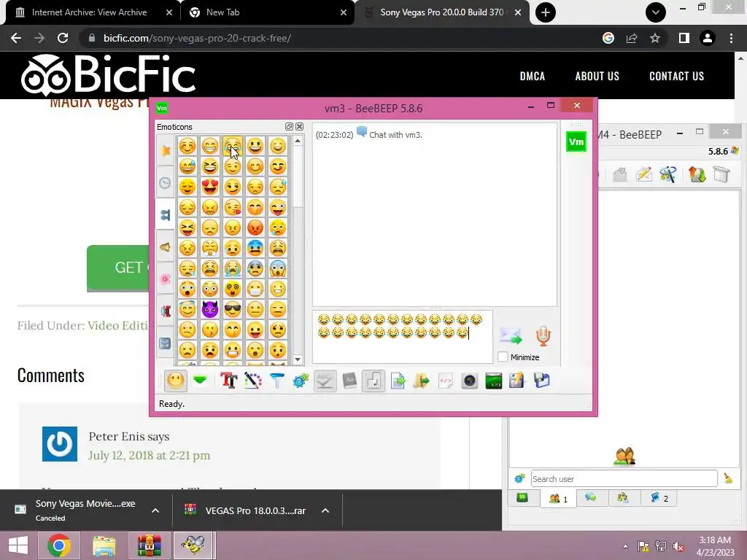
Task: Click the blue floppy disks save icon
Action: [x=542, y=381]
